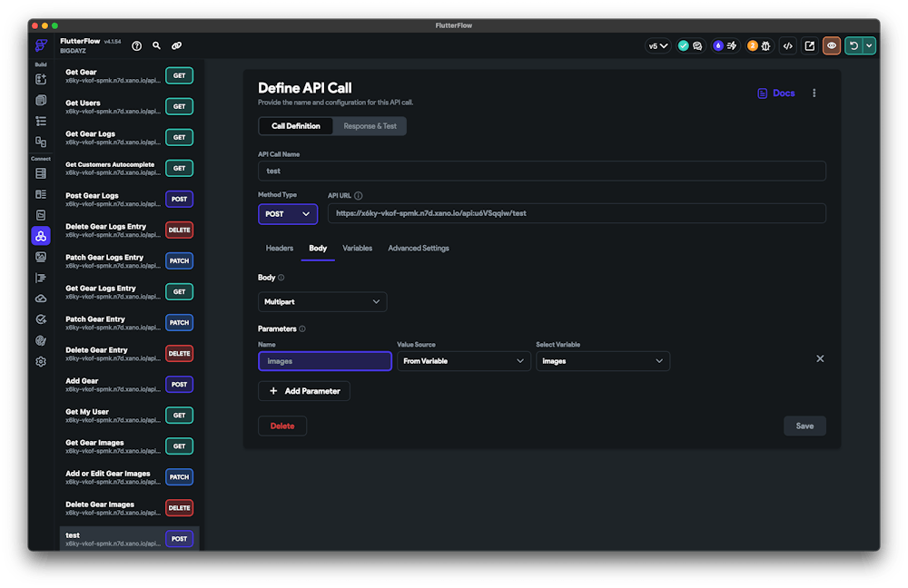Select the Get Users API call
Viewport: 908px width, 588px height.
(129, 106)
